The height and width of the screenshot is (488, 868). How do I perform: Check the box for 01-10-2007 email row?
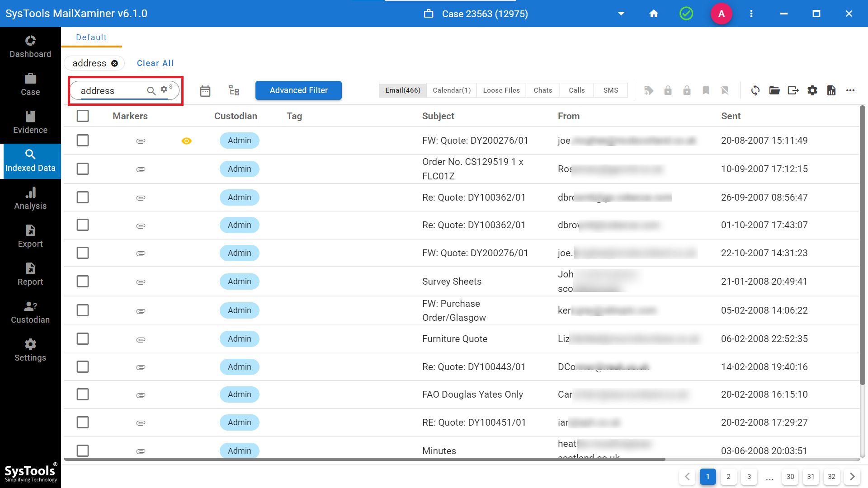(83, 225)
